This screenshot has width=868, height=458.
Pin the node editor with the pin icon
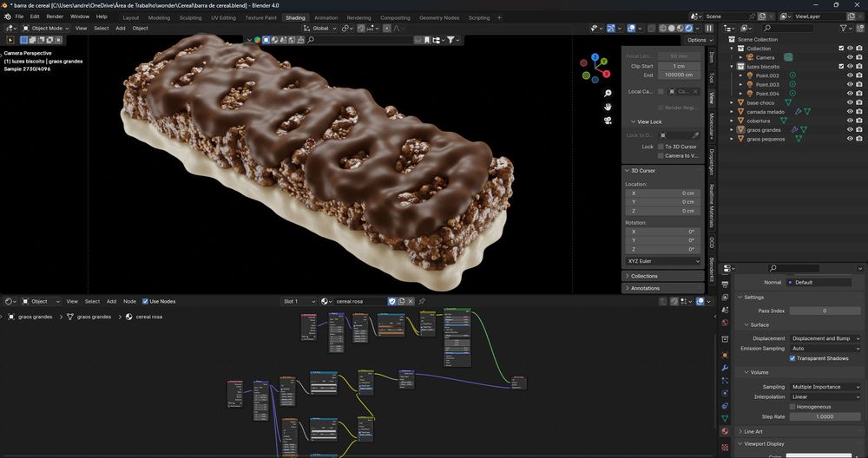[422, 301]
